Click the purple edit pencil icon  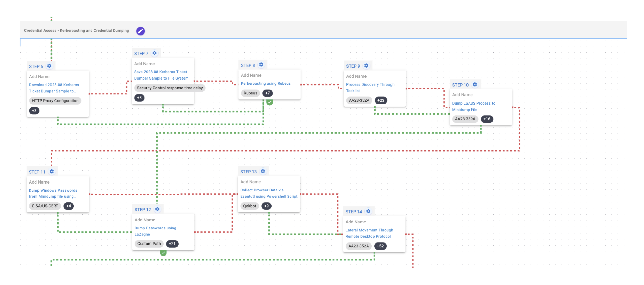141,31
